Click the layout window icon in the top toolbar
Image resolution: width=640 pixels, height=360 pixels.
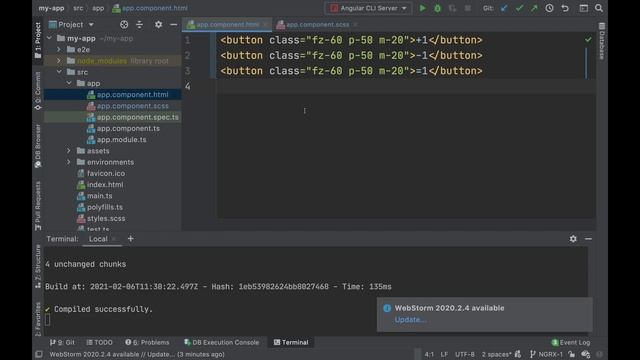pos(584,8)
